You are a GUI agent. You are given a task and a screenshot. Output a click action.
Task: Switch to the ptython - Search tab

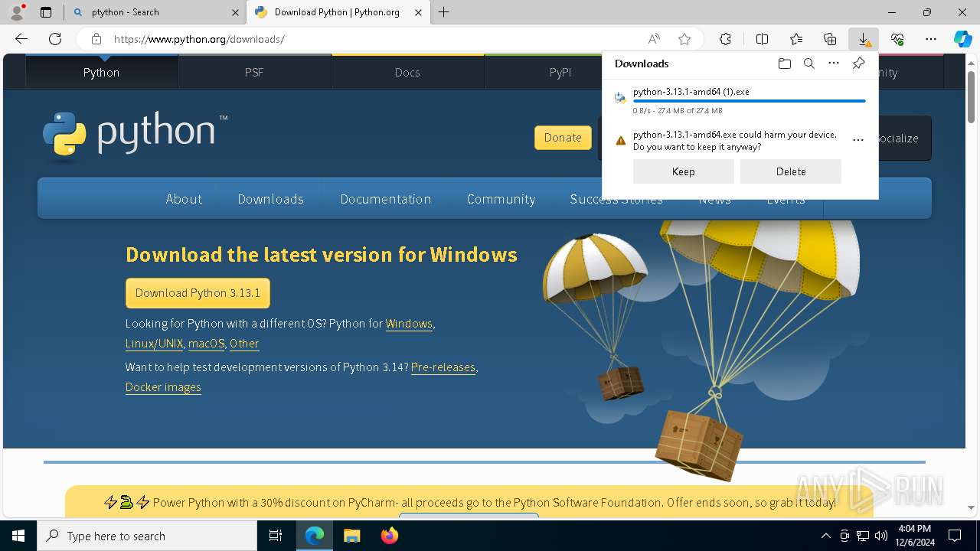[155, 12]
